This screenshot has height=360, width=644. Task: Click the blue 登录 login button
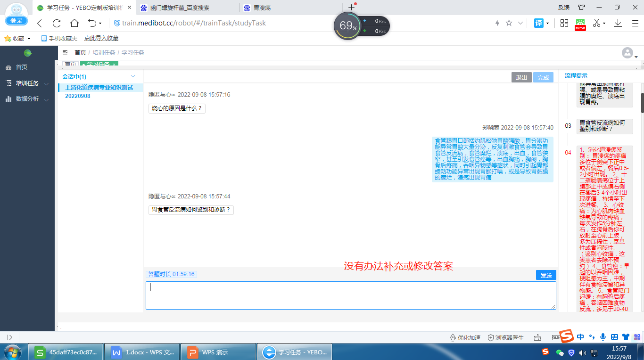pos(17,21)
